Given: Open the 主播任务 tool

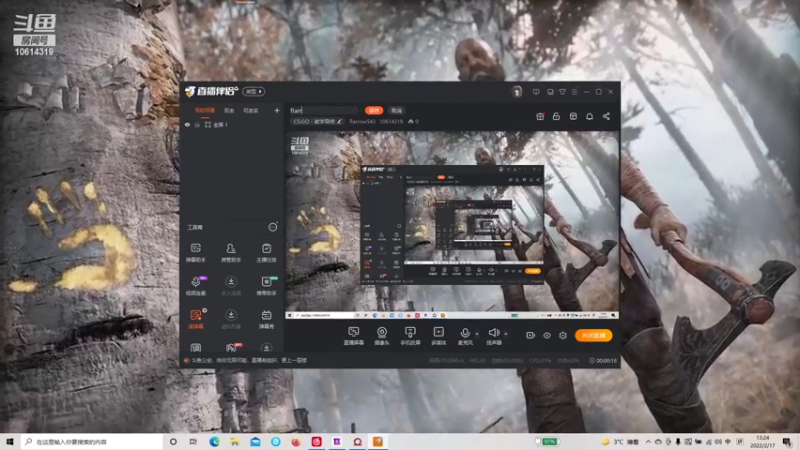Looking at the screenshot, I should pos(266,253).
